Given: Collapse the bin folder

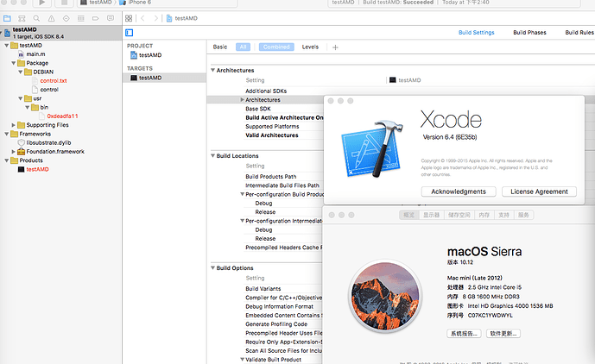Looking at the screenshot, I should click(x=27, y=107).
